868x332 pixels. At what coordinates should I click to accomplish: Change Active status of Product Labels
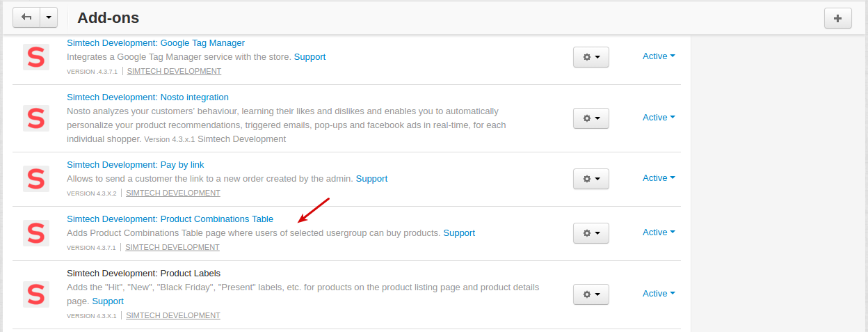pos(659,294)
